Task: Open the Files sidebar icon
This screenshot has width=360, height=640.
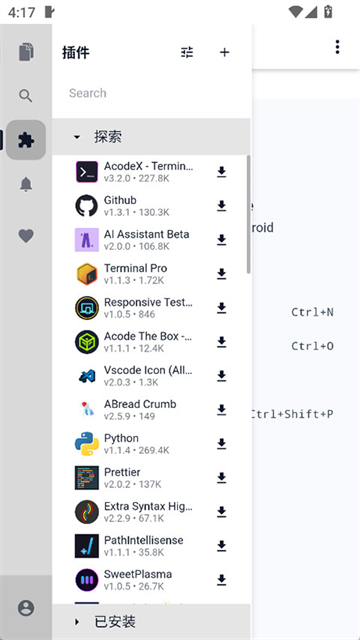Action: coord(26,52)
